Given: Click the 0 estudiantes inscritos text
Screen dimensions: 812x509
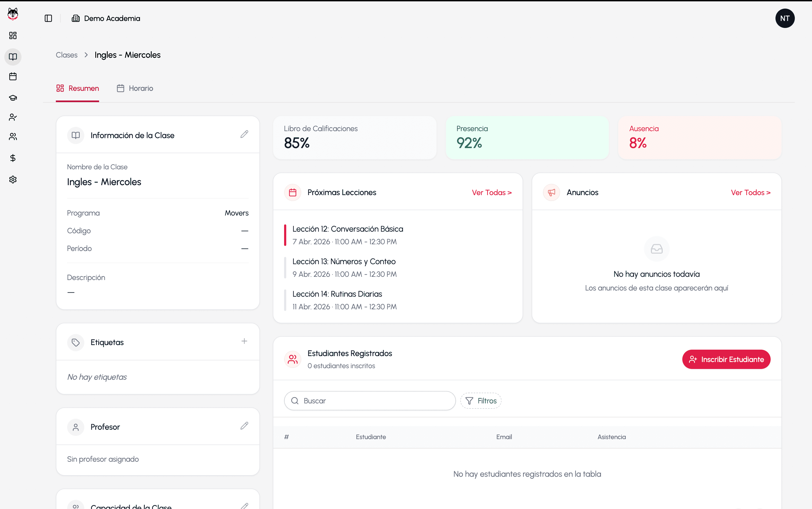Looking at the screenshot, I should click(341, 365).
